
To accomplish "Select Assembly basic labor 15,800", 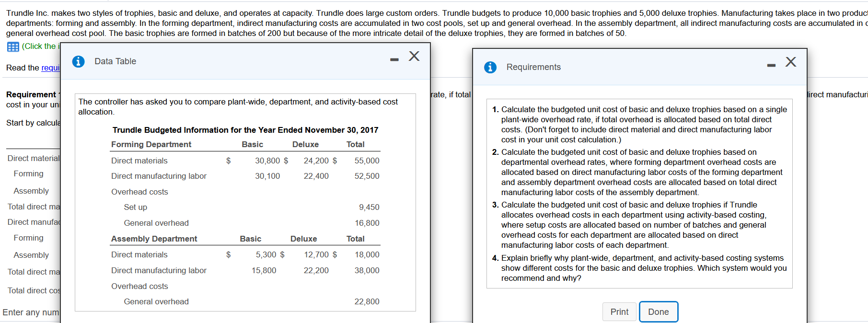I will coord(264,270).
